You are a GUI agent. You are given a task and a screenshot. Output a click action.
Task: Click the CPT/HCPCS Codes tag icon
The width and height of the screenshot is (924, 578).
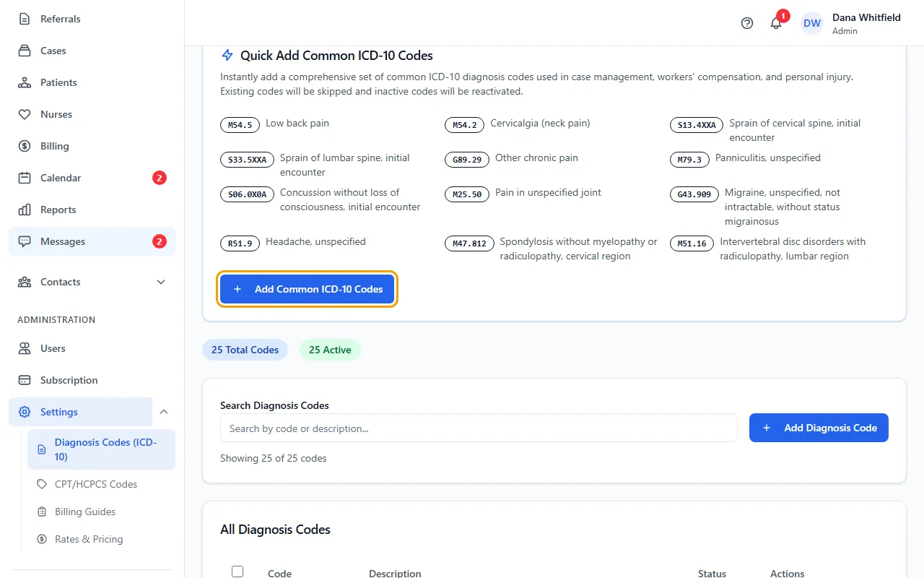tap(41, 484)
